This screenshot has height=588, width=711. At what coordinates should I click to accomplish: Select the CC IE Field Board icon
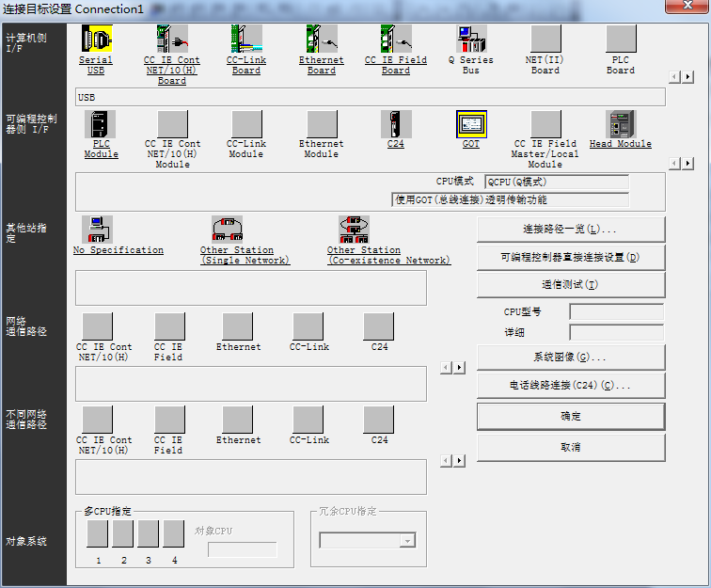396,40
